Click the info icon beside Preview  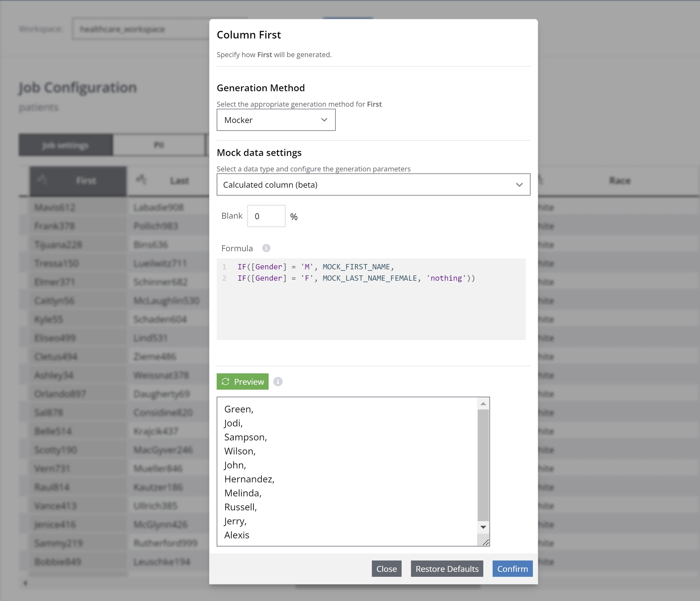coord(278,381)
